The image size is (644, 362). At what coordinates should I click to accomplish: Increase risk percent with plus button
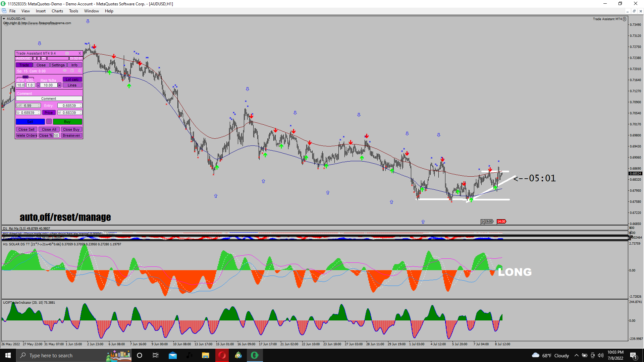pyautogui.click(x=59, y=85)
